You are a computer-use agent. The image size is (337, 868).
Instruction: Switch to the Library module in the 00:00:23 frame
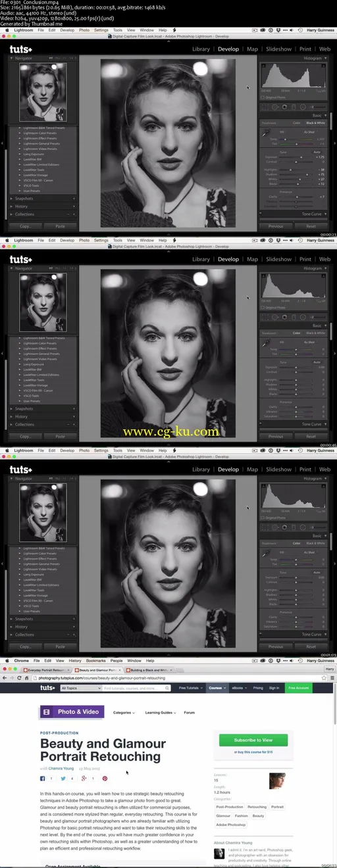201,49
